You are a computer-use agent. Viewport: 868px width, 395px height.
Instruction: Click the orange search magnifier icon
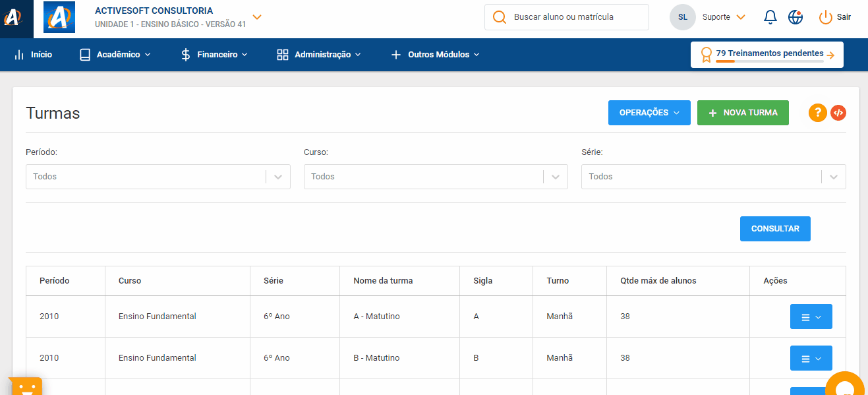click(x=500, y=17)
